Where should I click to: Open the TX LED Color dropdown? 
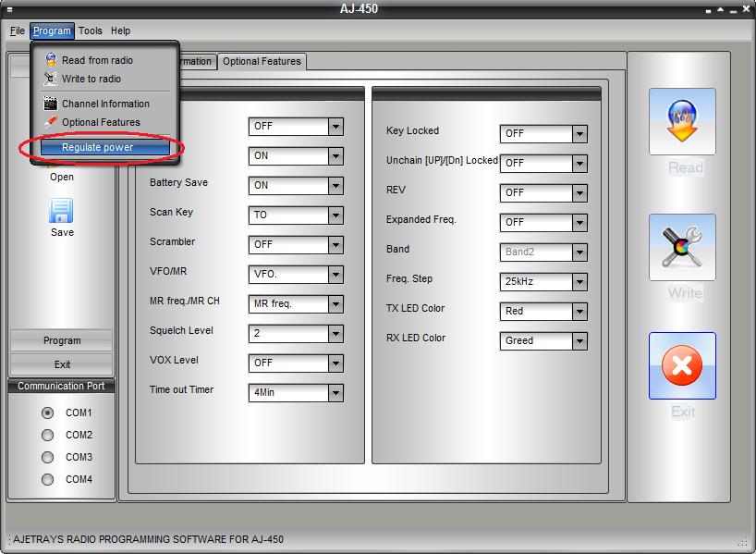(579, 312)
